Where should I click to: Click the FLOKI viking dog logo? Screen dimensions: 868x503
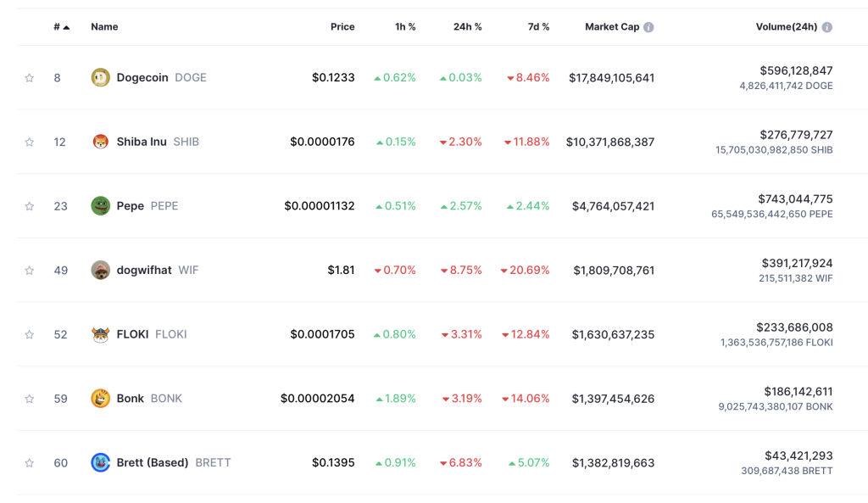100,334
